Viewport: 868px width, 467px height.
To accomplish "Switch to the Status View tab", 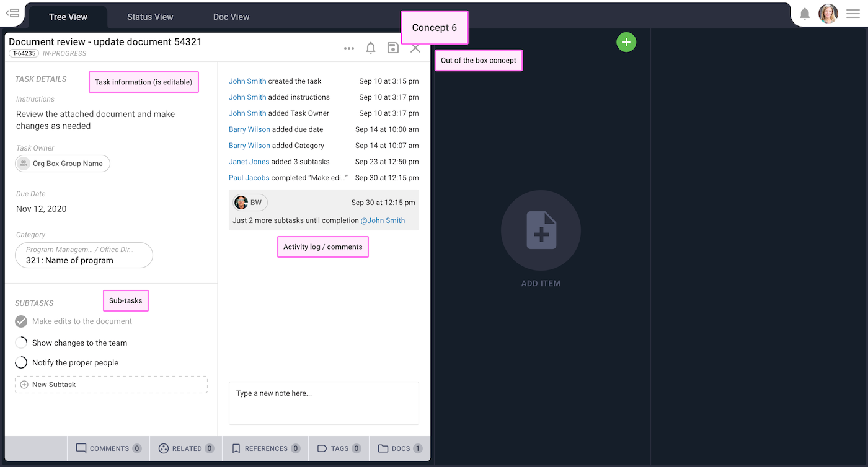I will click(150, 17).
